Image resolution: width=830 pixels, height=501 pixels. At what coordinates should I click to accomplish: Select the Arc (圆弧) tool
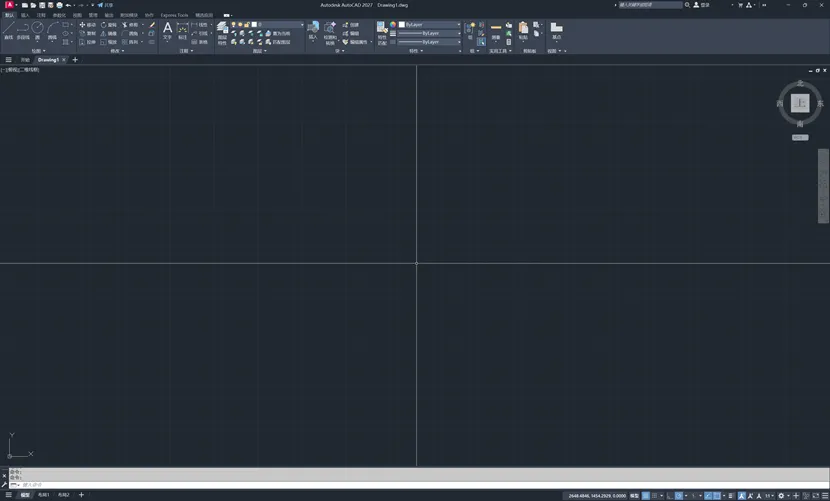(x=52, y=31)
